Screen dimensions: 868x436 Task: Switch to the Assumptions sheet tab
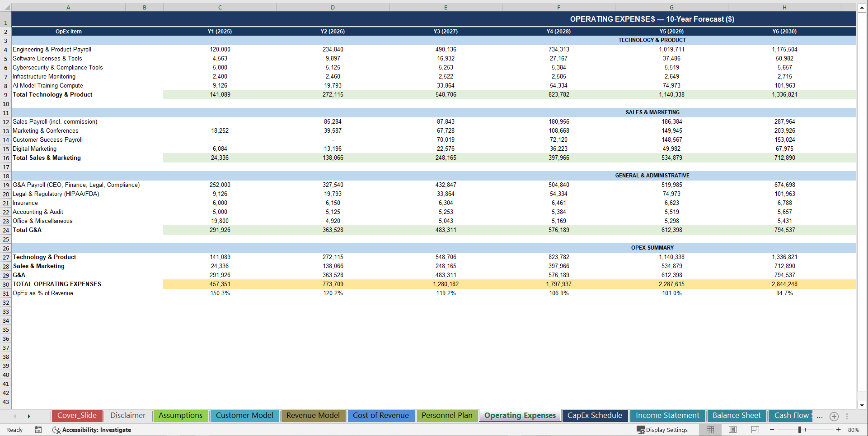click(180, 416)
